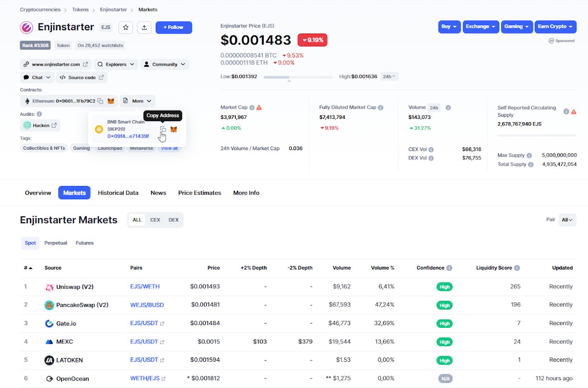Click the Collectibles & NFTs tag
588x388 pixels.
[x=44, y=148]
